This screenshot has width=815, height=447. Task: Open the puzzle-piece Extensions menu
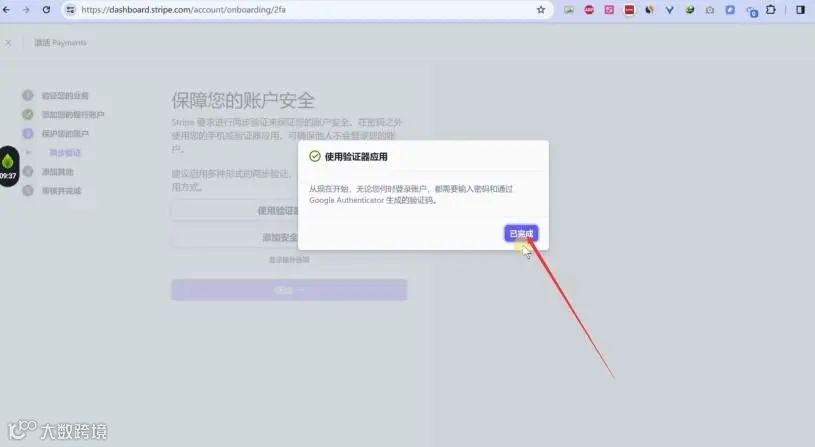[x=771, y=10]
